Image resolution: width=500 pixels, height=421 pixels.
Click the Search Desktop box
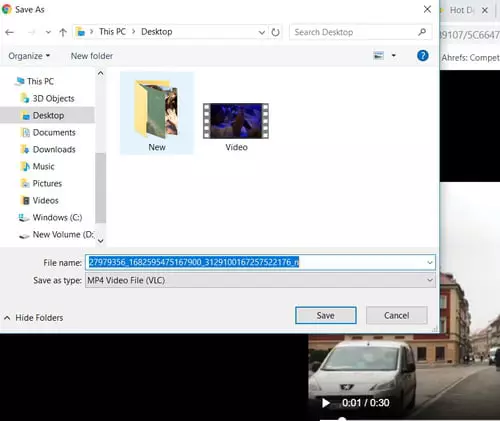354,32
